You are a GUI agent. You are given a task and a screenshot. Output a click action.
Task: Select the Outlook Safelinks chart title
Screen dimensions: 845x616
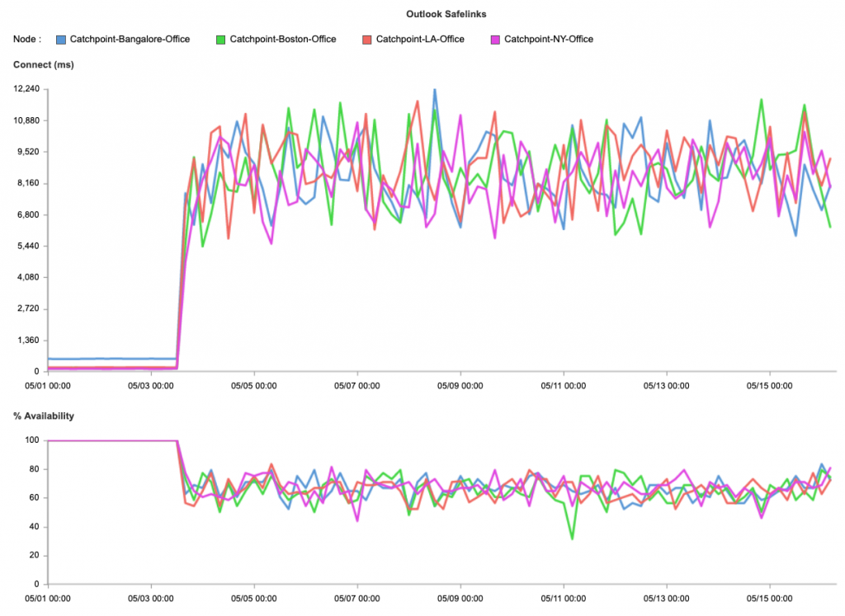tap(446, 14)
